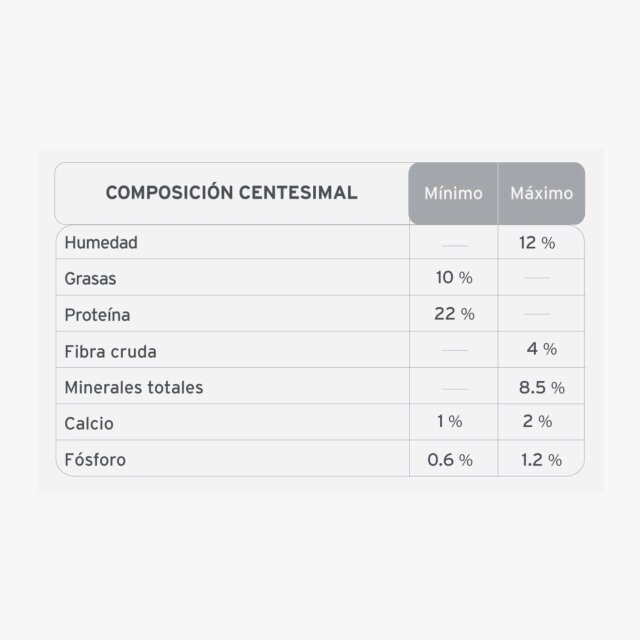Click the Minerales totales row label
The height and width of the screenshot is (640, 640).
click(x=133, y=387)
